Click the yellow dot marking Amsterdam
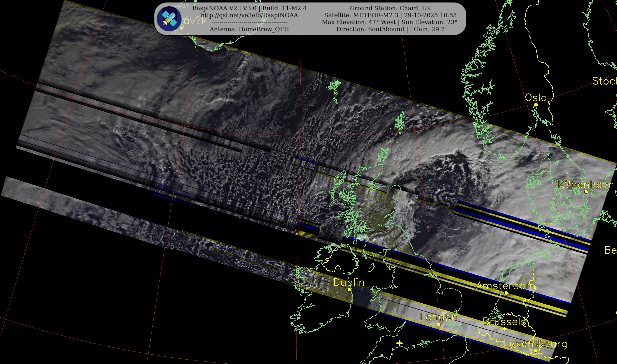The width and height of the screenshot is (617, 364). click(x=506, y=293)
